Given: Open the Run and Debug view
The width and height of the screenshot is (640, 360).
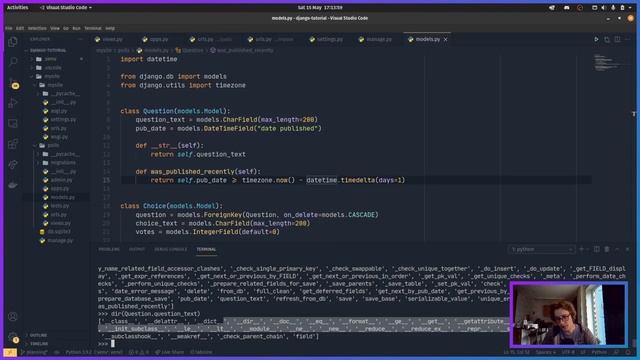Looking at the screenshot, I should click(13, 103).
